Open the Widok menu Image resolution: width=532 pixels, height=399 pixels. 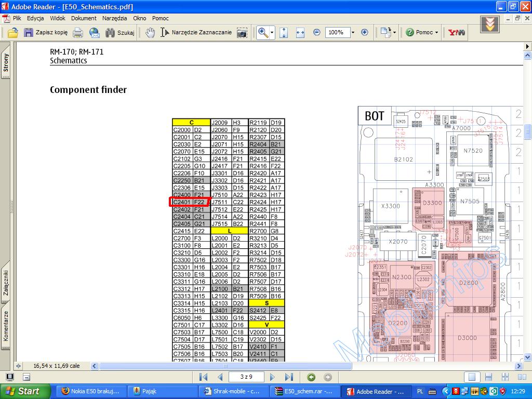pyautogui.click(x=58, y=18)
